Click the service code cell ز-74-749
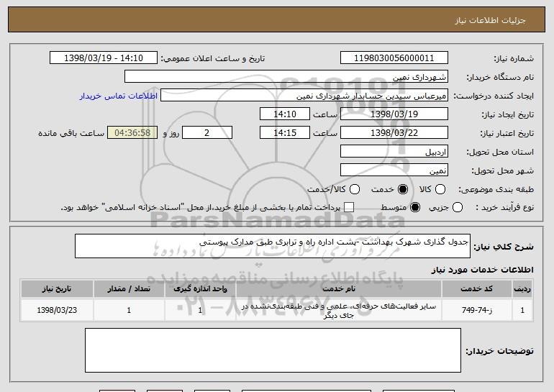 [476, 310]
